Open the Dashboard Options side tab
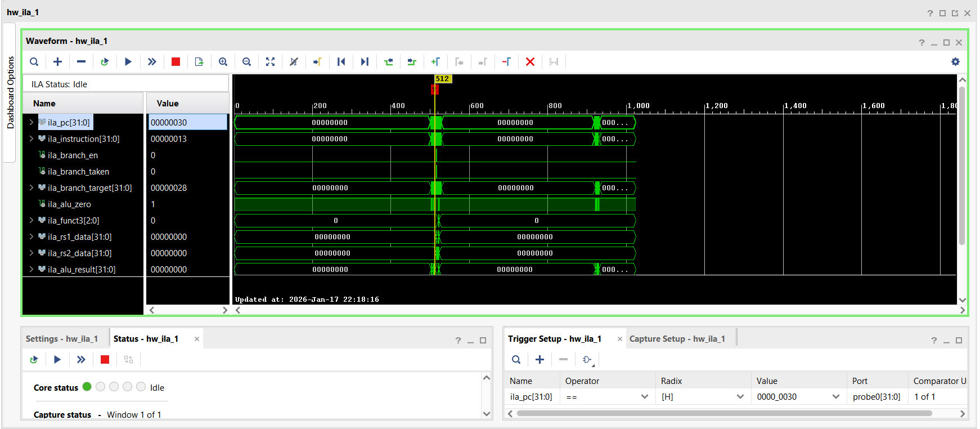The width and height of the screenshot is (980, 429). [x=10, y=92]
